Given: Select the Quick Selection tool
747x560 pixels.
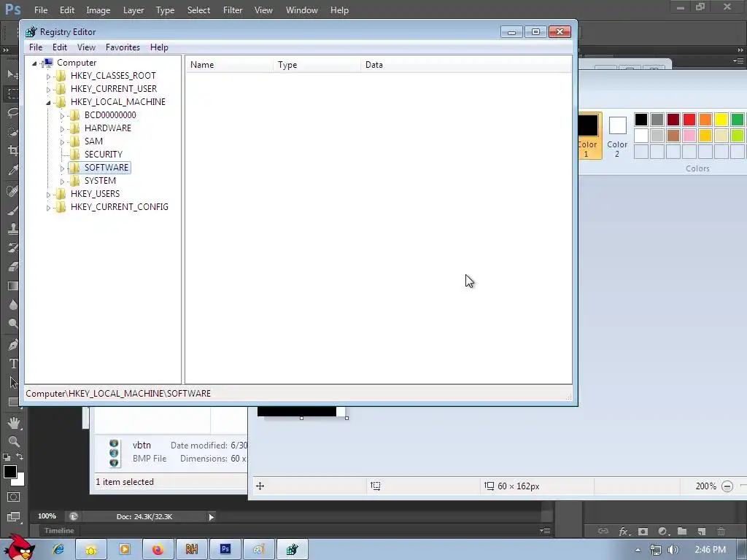Looking at the screenshot, I should pos(12,132).
